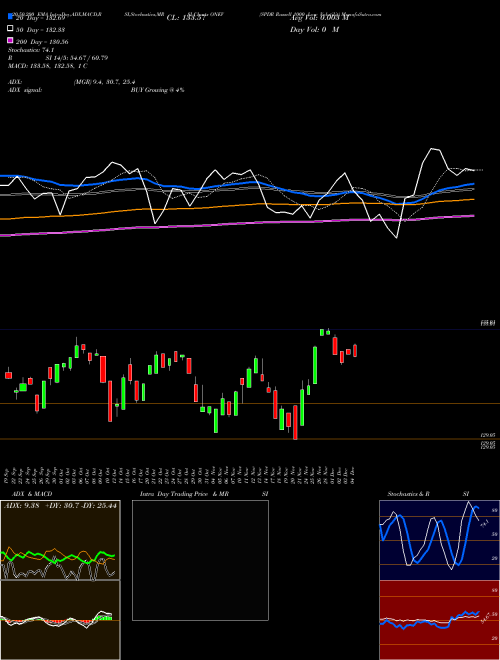Click the 'MACD: 133.38, 132.38, 1 C' line
This screenshot has width=500, height=660.
48,66
